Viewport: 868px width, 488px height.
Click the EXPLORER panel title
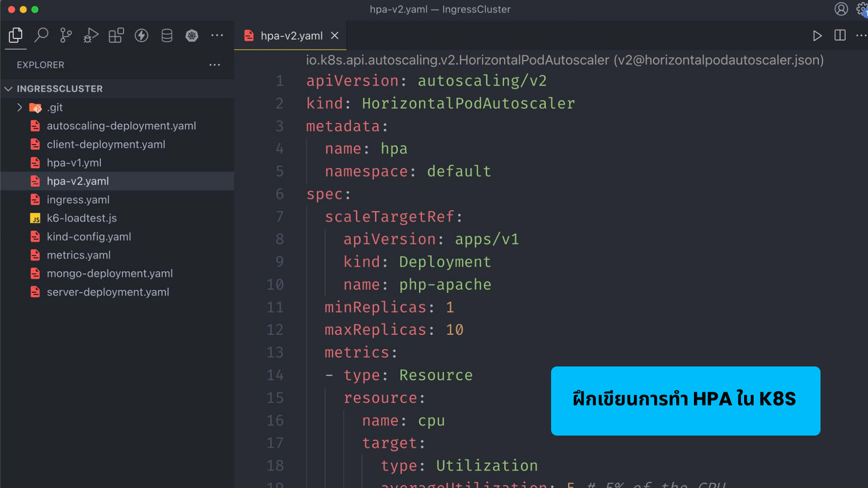40,65
